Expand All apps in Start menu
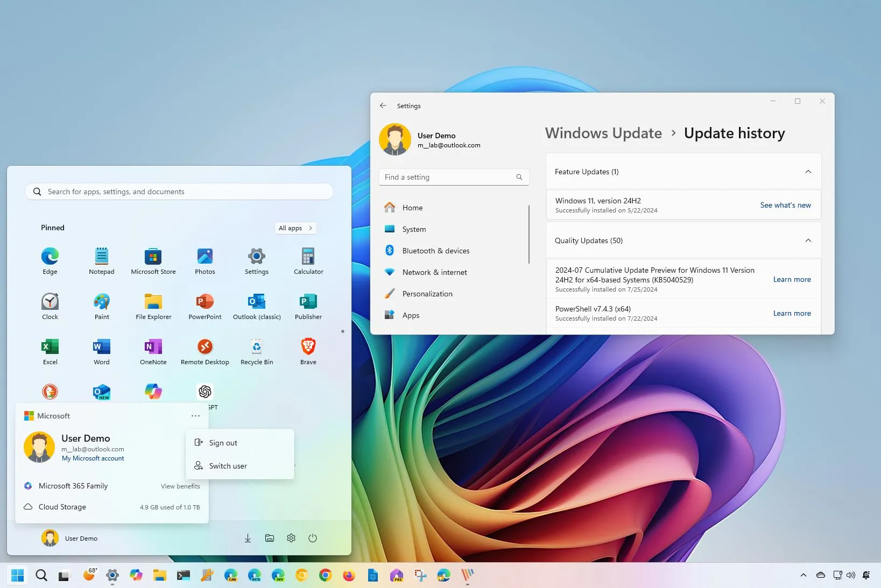The height and width of the screenshot is (588, 881). (x=295, y=228)
